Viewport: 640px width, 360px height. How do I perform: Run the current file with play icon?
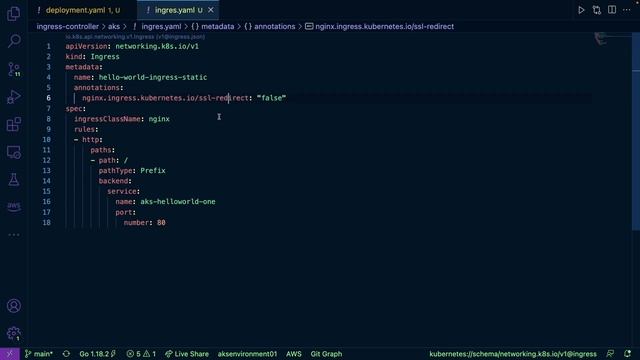tap(581, 10)
